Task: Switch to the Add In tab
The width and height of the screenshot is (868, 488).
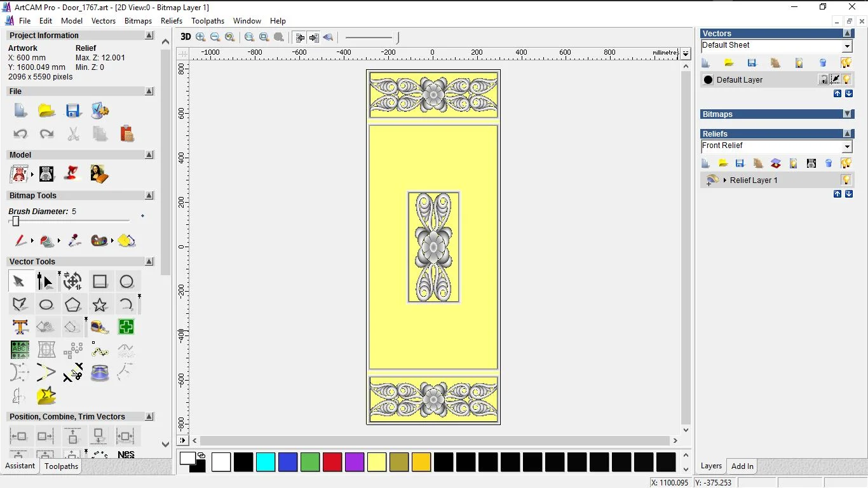Action: click(x=742, y=466)
